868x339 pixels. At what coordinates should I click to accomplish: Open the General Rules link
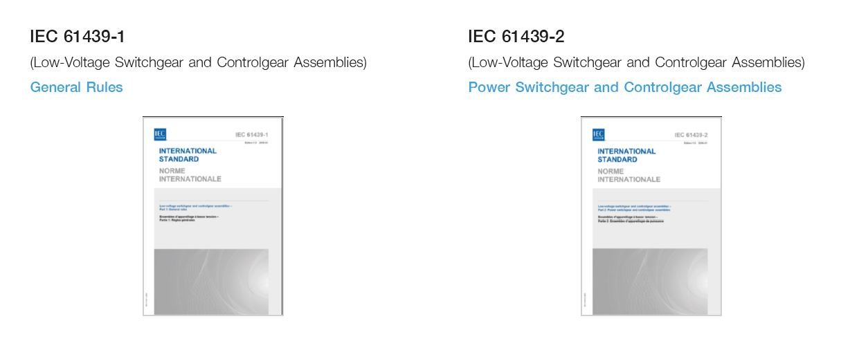pyautogui.click(x=76, y=87)
